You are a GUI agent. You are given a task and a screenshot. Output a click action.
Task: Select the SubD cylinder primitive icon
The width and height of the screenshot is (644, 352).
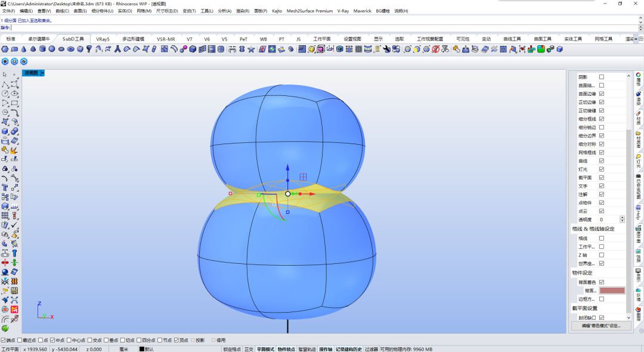click(x=42, y=49)
